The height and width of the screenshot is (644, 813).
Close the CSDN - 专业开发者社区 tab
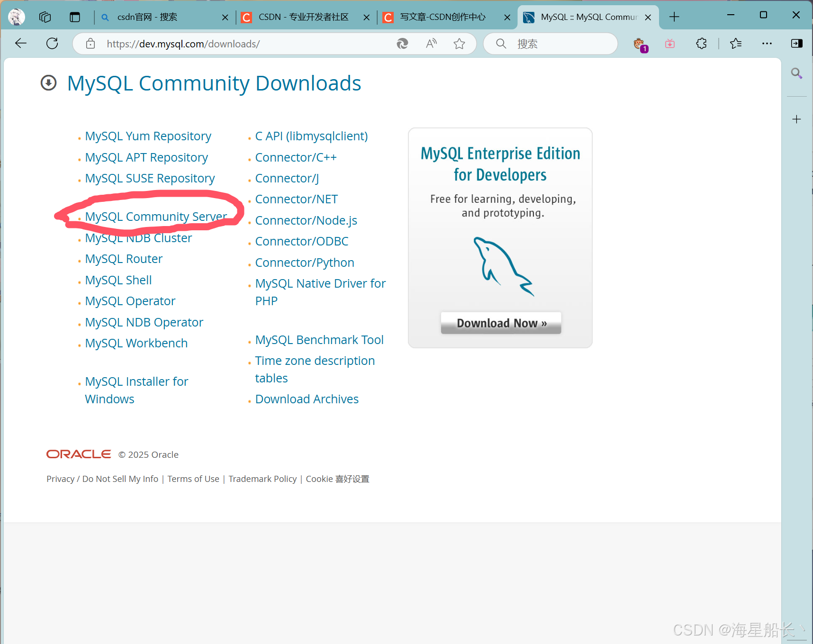[x=366, y=18]
